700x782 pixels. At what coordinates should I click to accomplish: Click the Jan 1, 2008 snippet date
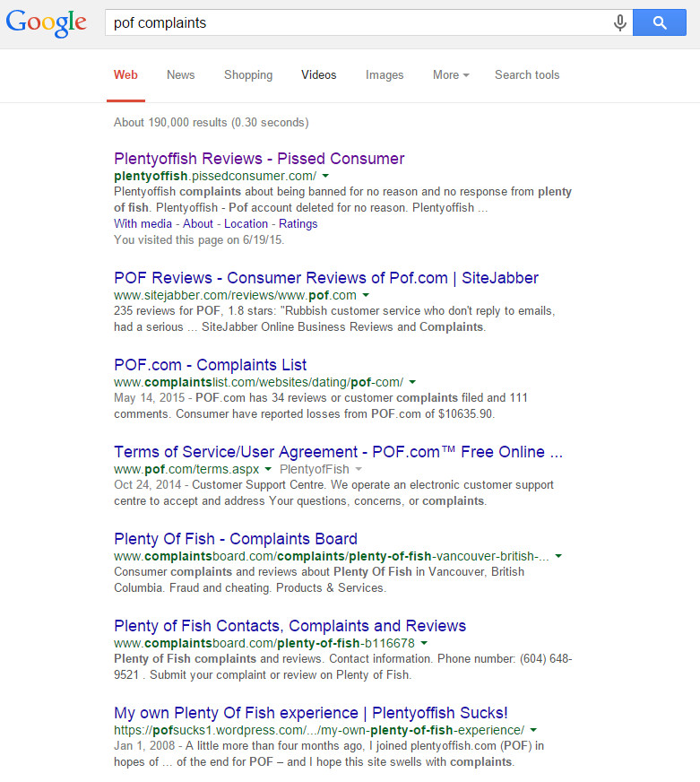tap(144, 745)
